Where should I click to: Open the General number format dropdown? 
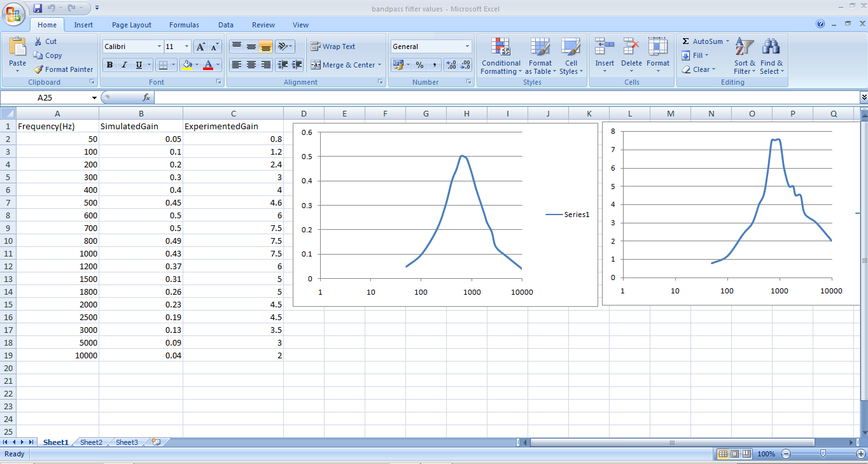click(467, 46)
